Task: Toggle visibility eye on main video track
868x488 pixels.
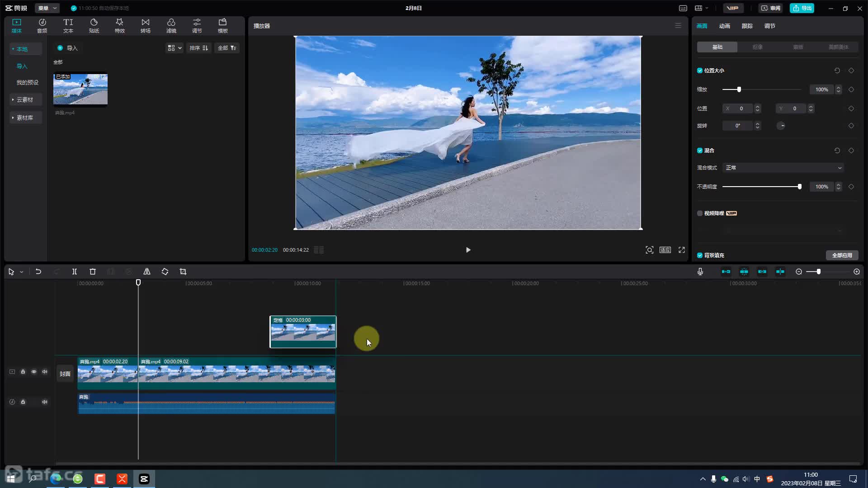Action: pyautogui.click(x=34, y=372)
